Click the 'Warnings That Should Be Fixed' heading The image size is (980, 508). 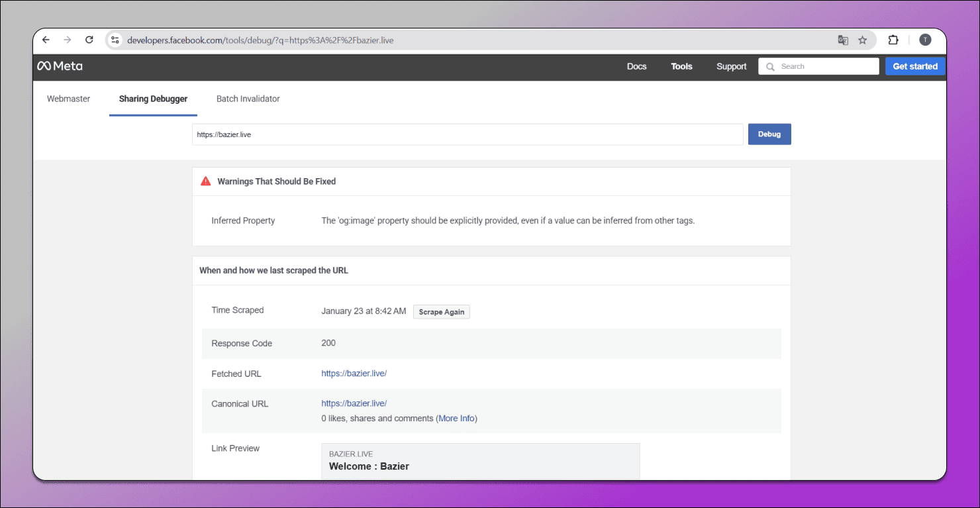tap(276, 181)
